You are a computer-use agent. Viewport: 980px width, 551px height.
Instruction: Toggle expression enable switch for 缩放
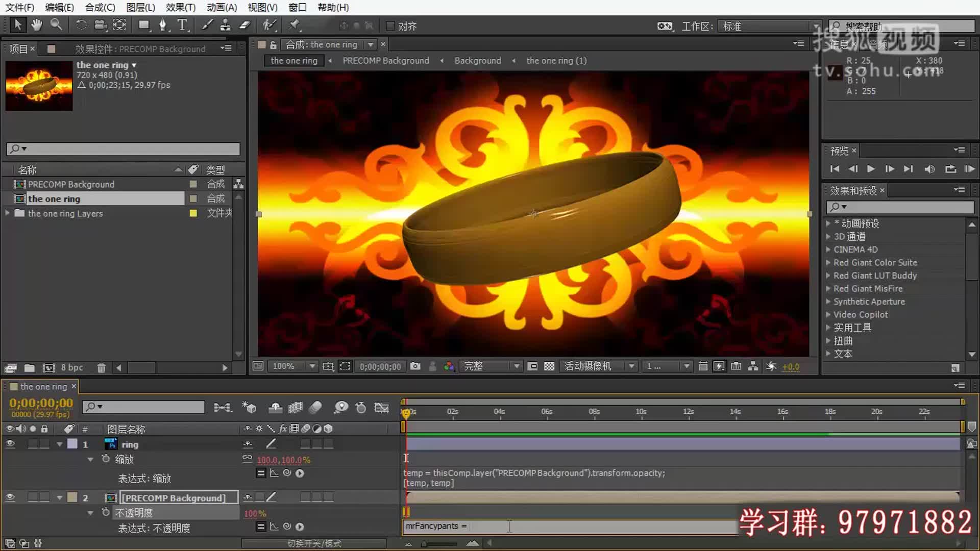tap(261, 473)
